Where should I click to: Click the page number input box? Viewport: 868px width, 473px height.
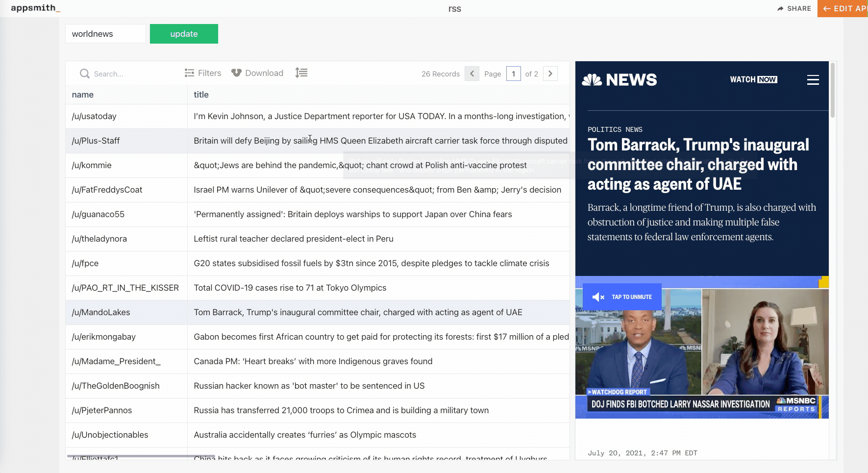click(x=513, y=74)
